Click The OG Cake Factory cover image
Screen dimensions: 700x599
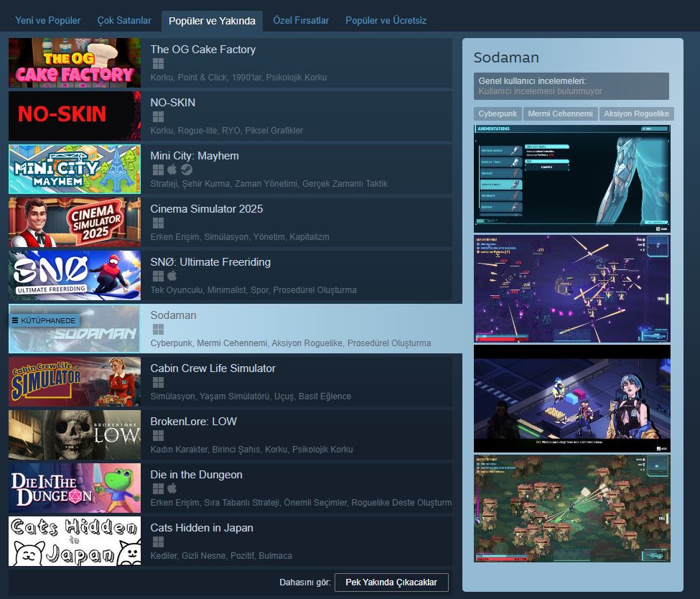pos(75,62)
